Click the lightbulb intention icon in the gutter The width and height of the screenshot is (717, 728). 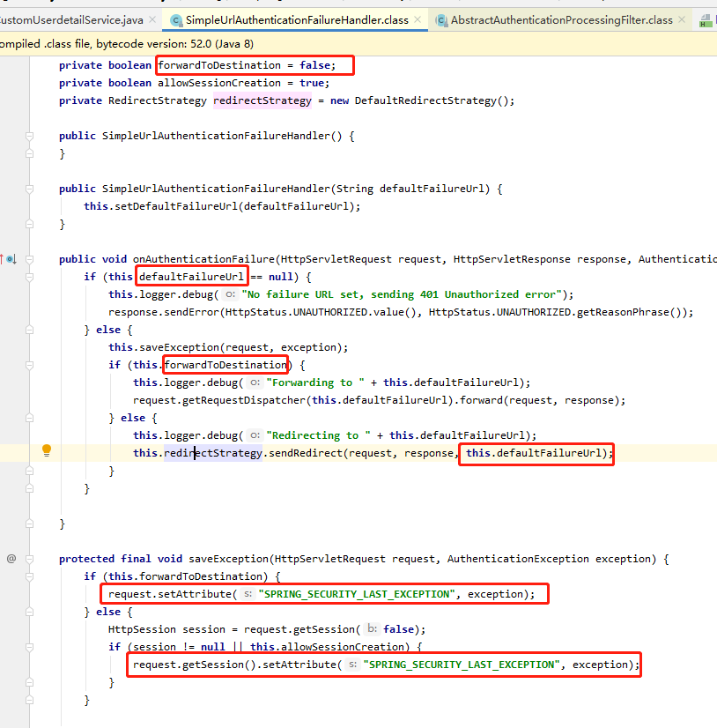click(x=47, y=449)
